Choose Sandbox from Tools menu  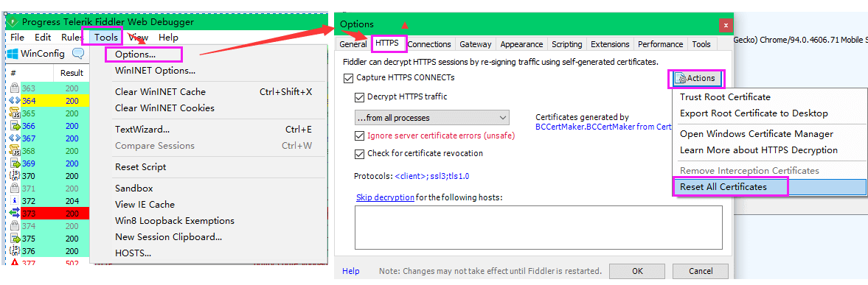tap(134, 189)
